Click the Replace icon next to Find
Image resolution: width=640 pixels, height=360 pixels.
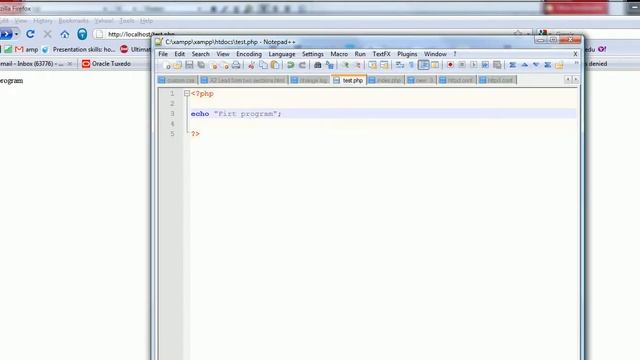coord(329,65)
